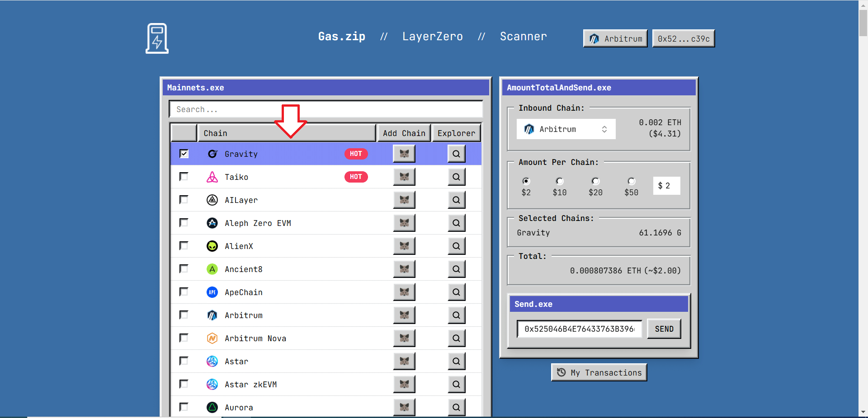This screenshot has height=418, width=868.
Task: Click the Add Chain column header
Action: (x=404, y=133)
